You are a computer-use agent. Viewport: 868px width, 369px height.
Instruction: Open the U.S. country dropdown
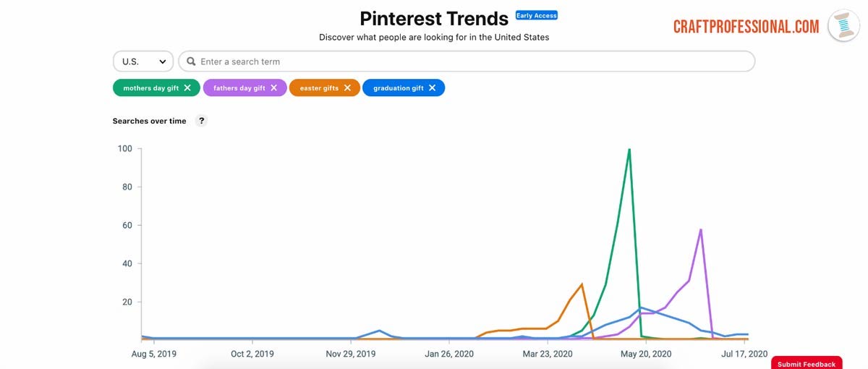143,62
